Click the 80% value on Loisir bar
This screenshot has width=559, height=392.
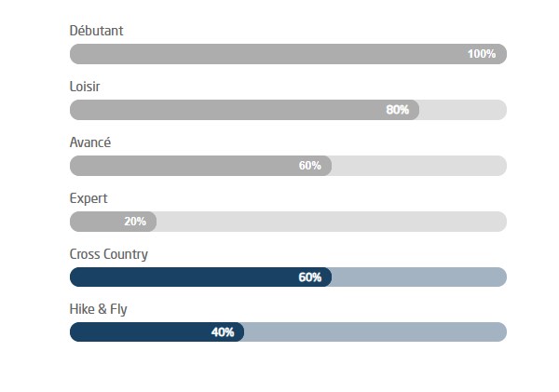(x=398, y=110)
